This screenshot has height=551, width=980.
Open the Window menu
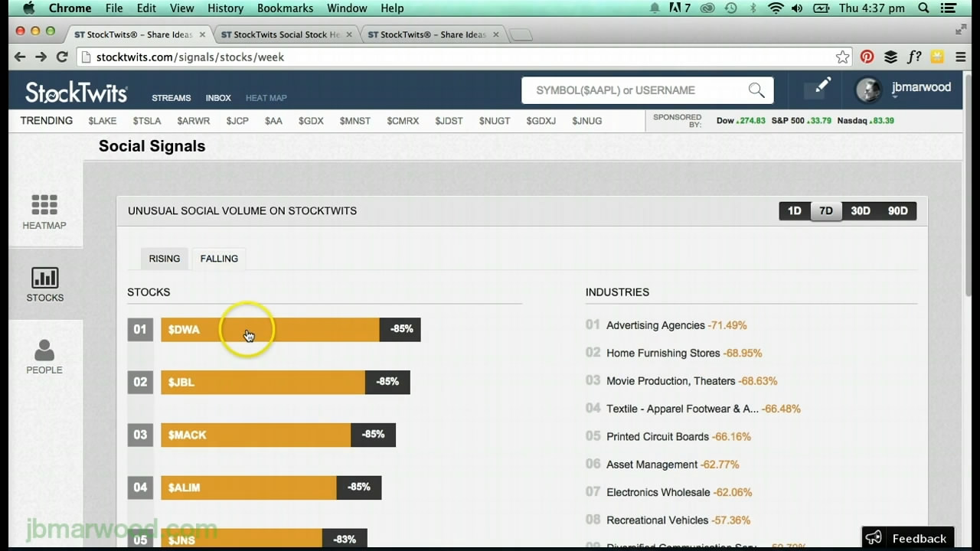[x=347, y=8]
